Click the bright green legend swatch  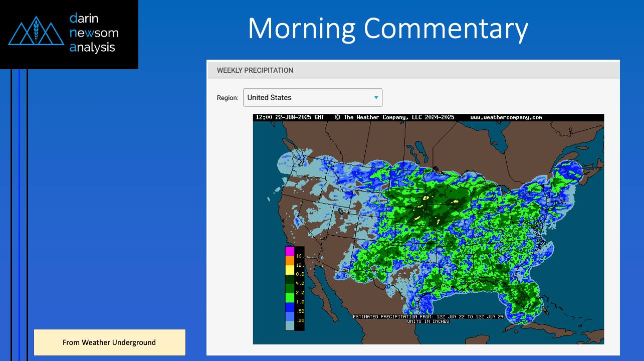pyautogui.click(x=290, y=298)
